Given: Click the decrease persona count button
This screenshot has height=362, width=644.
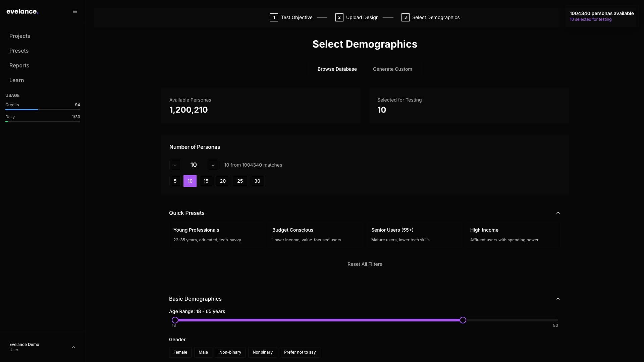Looking at the screenshot, I should tap(174, 165).
